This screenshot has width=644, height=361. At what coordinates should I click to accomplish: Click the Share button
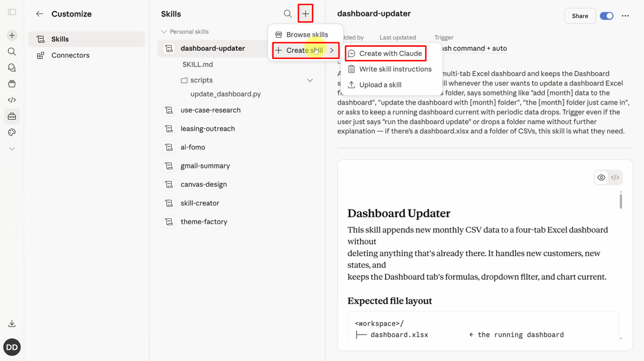click(x=580, y=16)
